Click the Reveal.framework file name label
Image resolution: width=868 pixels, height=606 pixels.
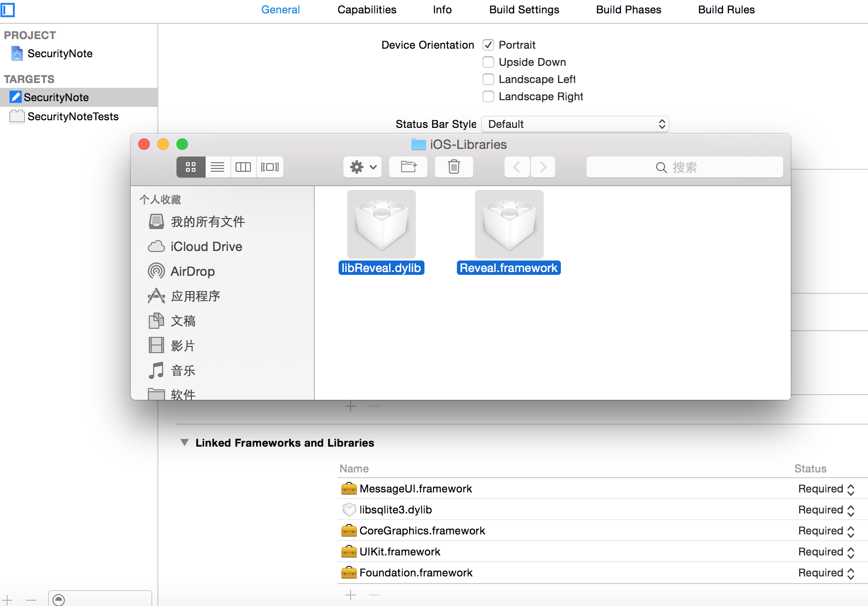pos(508,268)
